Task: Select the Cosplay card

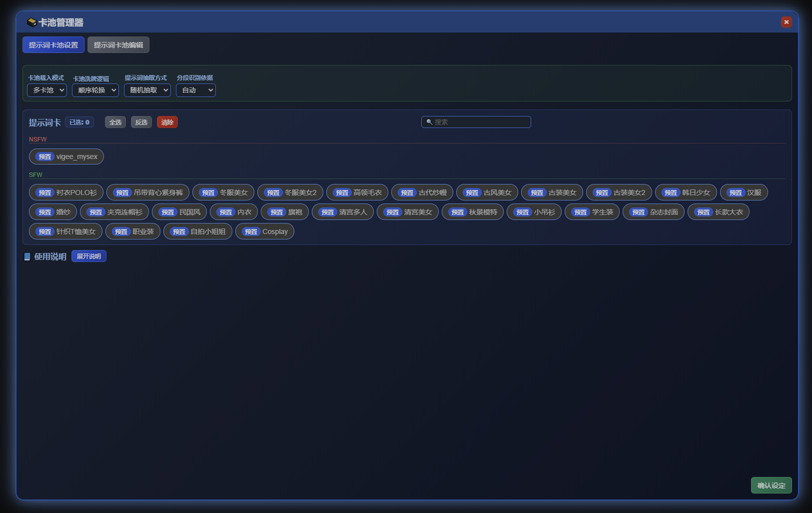Action: pos(265,231)
